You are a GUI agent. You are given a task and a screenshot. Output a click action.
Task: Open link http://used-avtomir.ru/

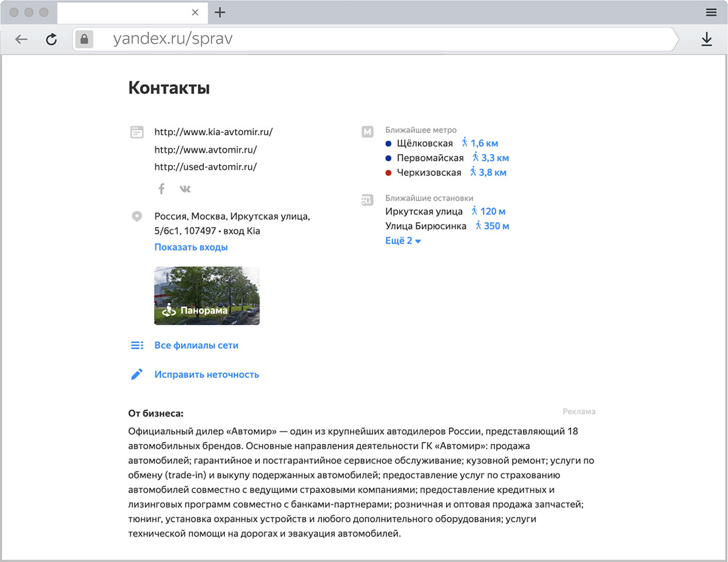click(206, 167)
